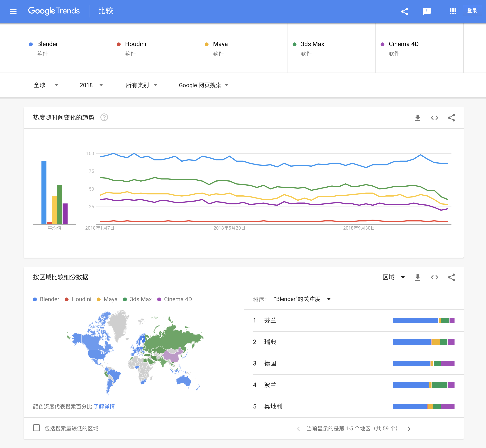Go to the next page of regions
486x448 pixels.
pyautogui.click(x=409, y=429)
